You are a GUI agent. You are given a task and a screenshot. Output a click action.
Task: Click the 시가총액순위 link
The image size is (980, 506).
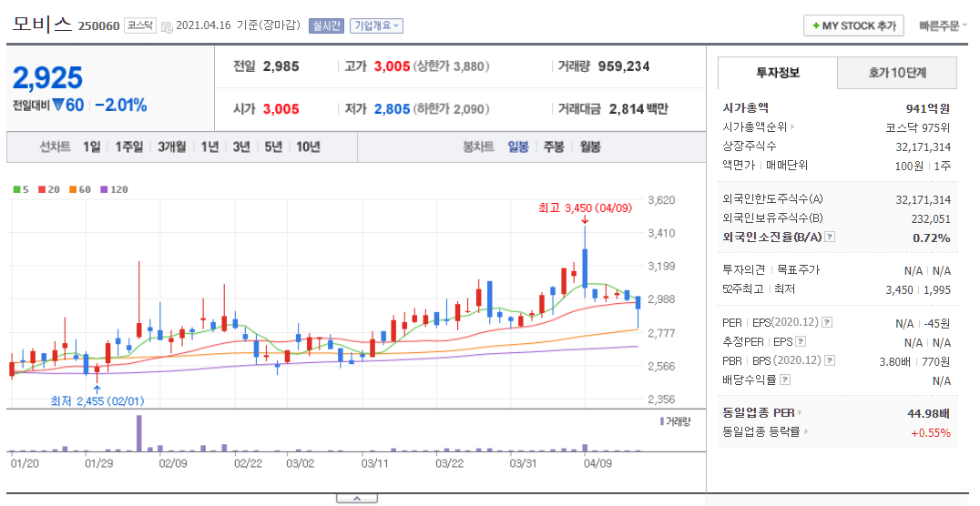[x=755, y=126]
